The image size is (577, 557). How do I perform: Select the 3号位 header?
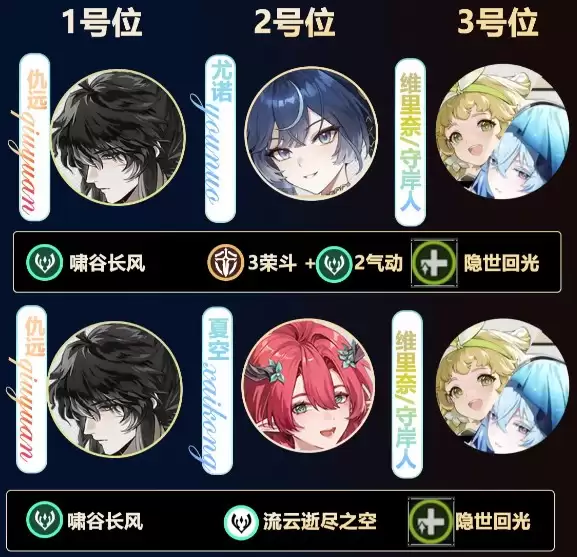click(498, 21)
